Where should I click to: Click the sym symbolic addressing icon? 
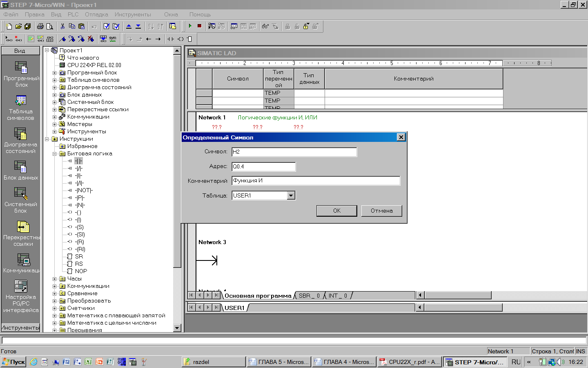(113, 39)
